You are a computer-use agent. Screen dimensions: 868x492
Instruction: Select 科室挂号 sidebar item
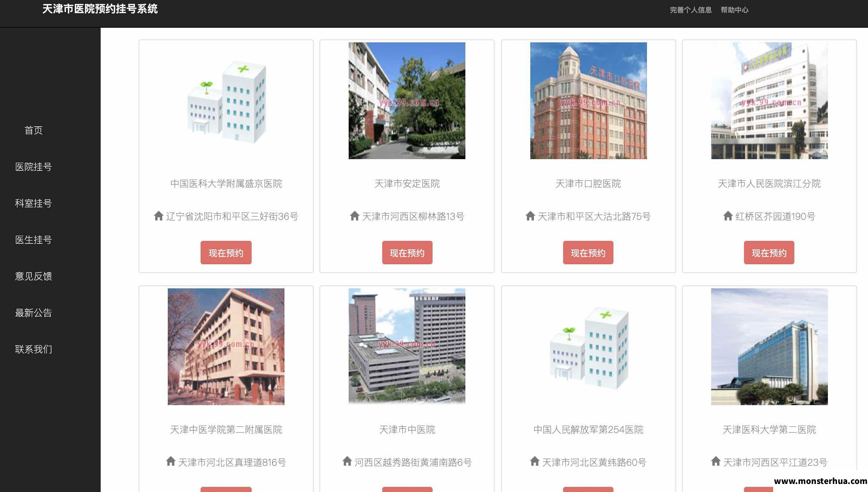[x=34, y=203]
